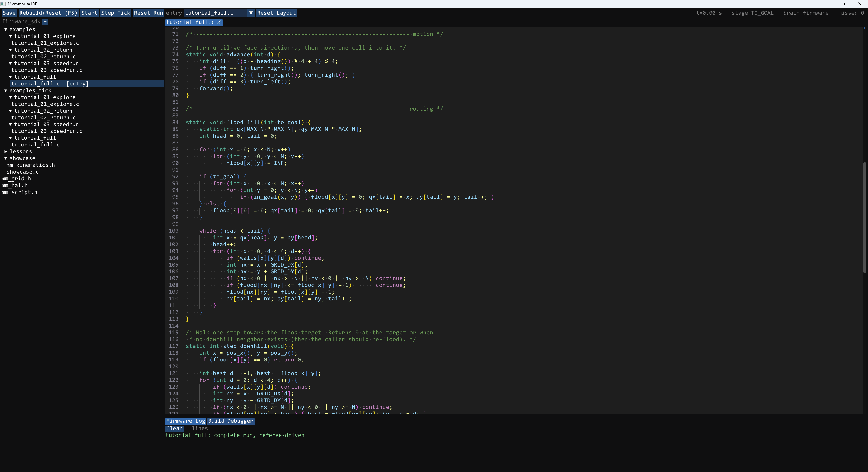Image resolution: width=868 pixels, height=472 pixels.
Task: Click the firmware_sdk panel title
Action: (21, 21)
